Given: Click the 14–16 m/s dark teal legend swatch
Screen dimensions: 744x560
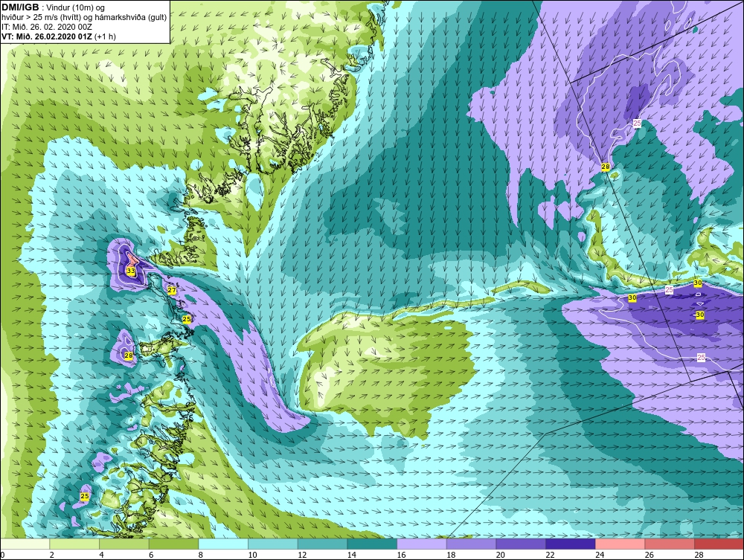Looking at the screenshot, I should 372,544.
